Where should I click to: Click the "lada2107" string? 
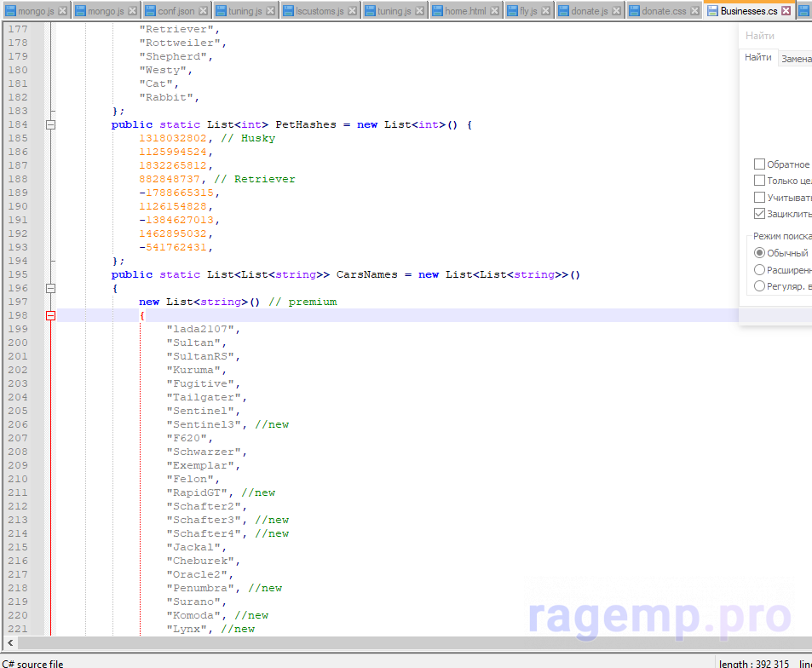[200, 329]
